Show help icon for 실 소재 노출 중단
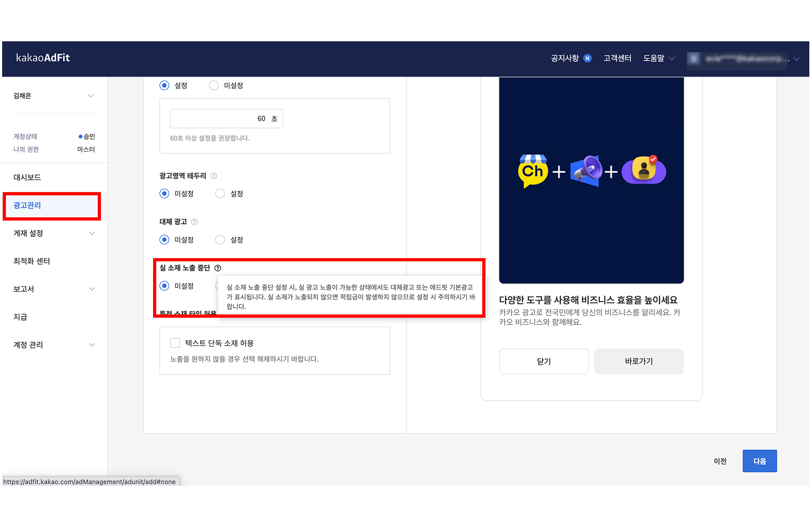The width and height of the screenshot is (812, 527). click(218, 268)
